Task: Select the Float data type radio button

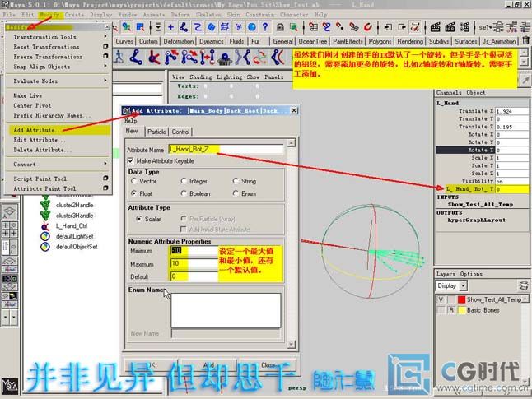Action: pos(133,193)
